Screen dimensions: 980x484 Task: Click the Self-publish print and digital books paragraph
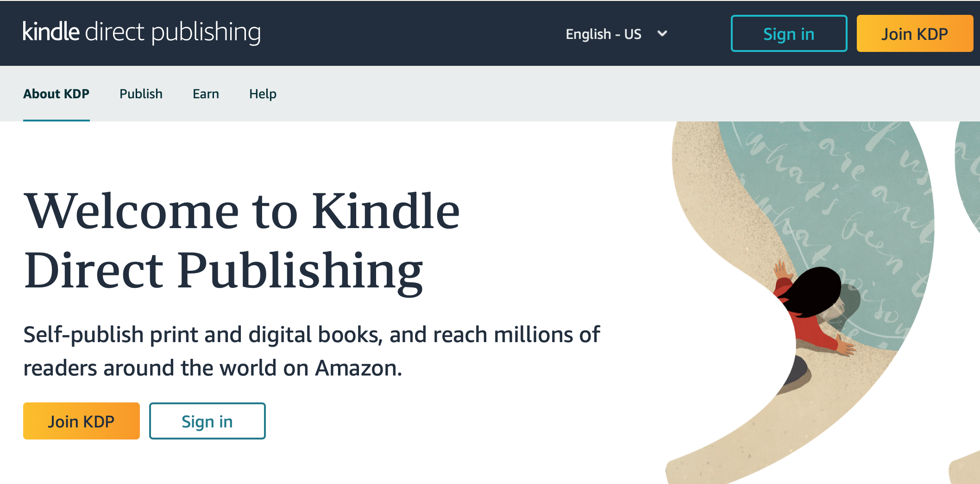coord(311,351)
